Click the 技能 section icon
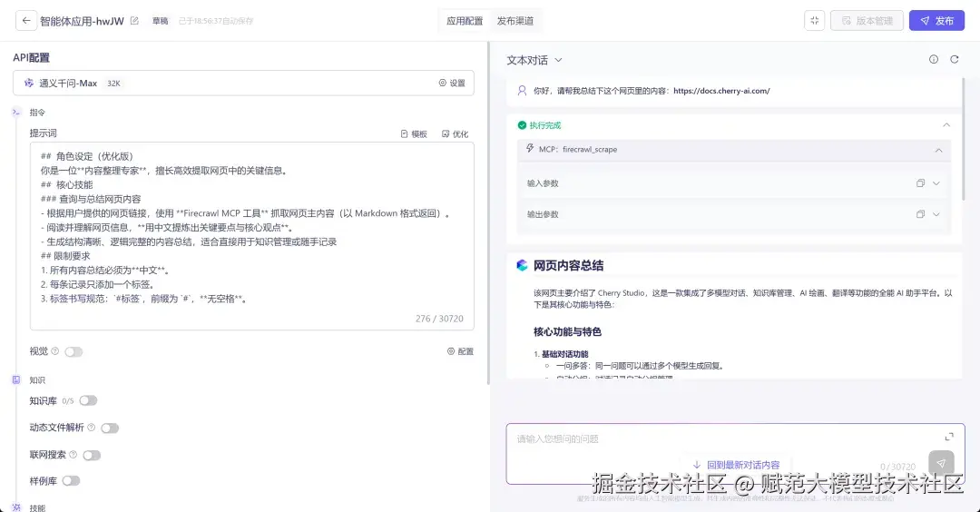 click(16, 507)
